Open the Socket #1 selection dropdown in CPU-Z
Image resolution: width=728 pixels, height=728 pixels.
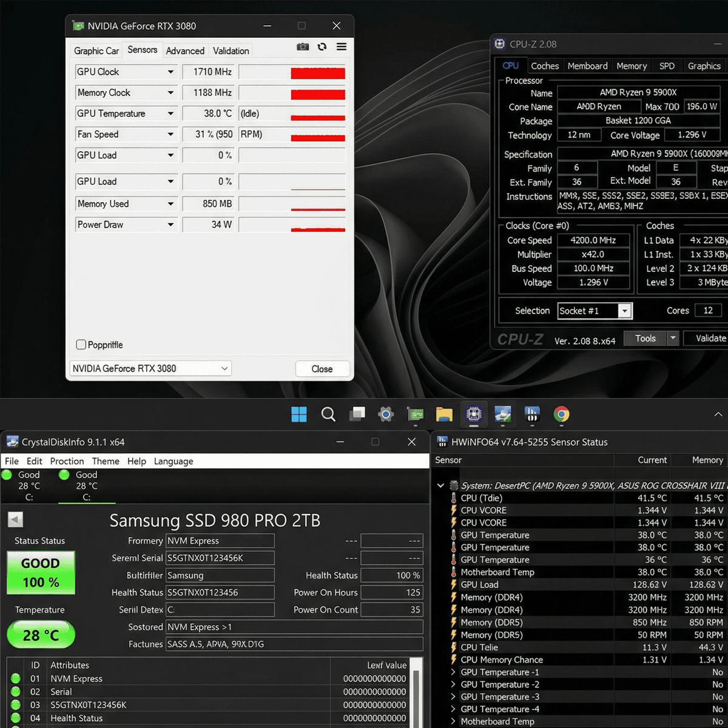coord(625,311)
